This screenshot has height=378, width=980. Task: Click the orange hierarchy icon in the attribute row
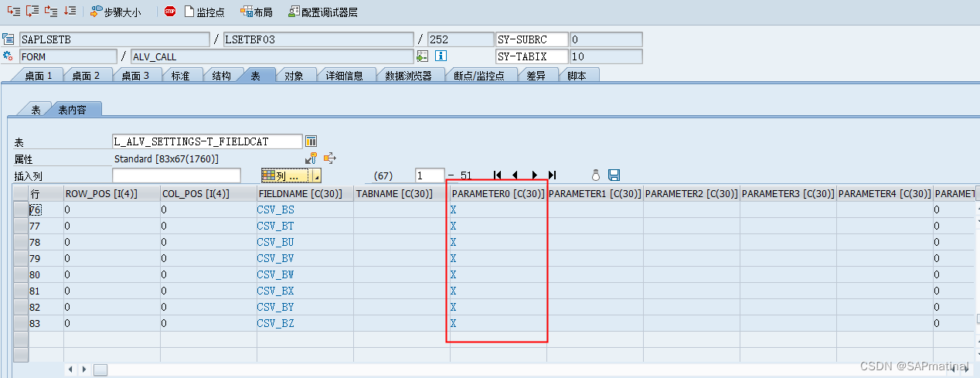pos(330,158)
